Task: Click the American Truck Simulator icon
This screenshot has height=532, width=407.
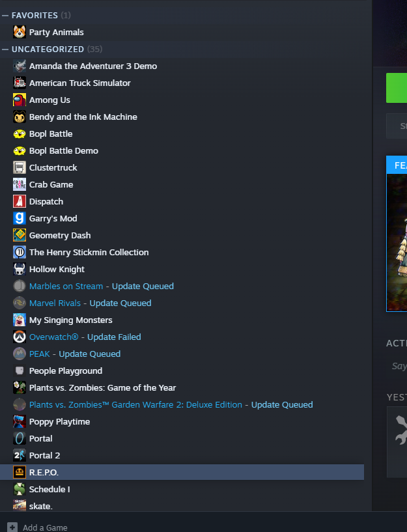Action: point(20,83)
